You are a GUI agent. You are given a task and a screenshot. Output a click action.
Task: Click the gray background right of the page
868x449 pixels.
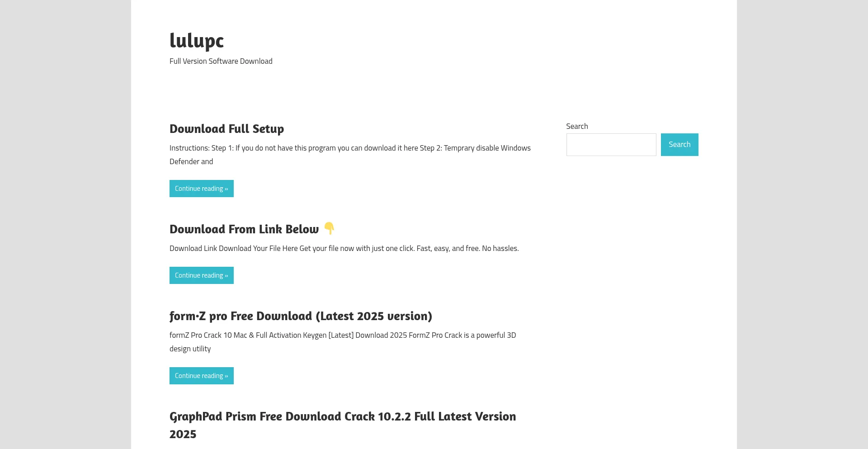tap(802, 226)
